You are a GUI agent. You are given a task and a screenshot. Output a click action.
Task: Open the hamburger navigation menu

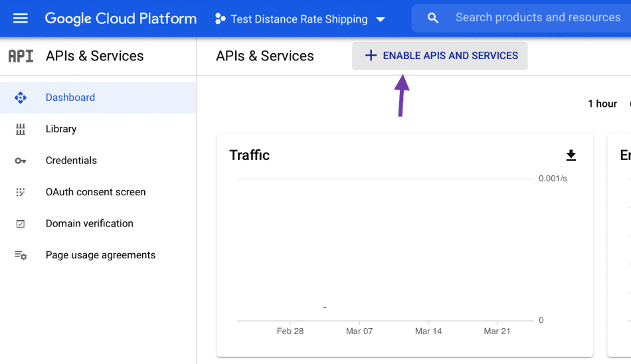tap(21, 19)
